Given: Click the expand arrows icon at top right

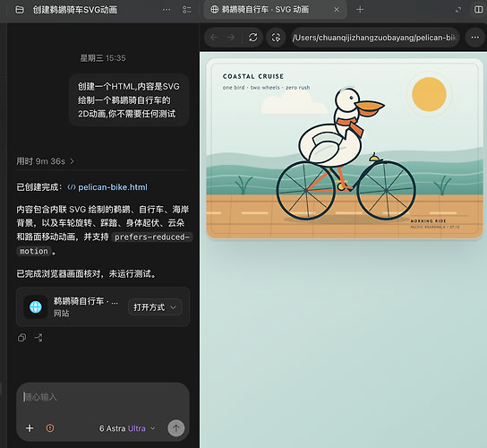Looking at the screenshot, I should tap(458, 10).
